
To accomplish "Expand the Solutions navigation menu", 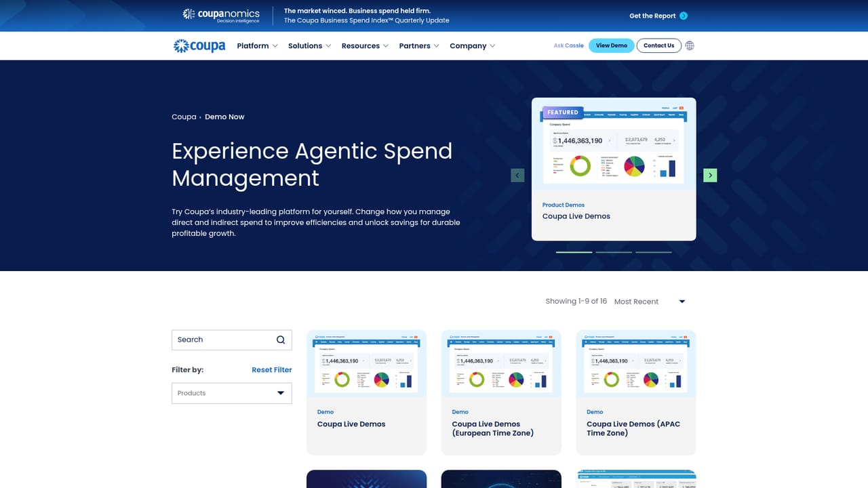I will (310, 46).
